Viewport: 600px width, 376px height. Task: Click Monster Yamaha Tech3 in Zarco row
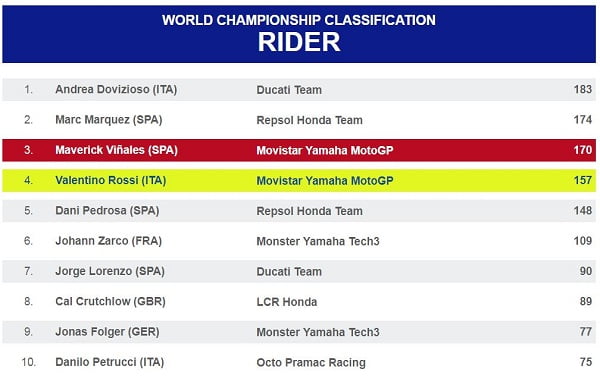(x=318, y=241)
